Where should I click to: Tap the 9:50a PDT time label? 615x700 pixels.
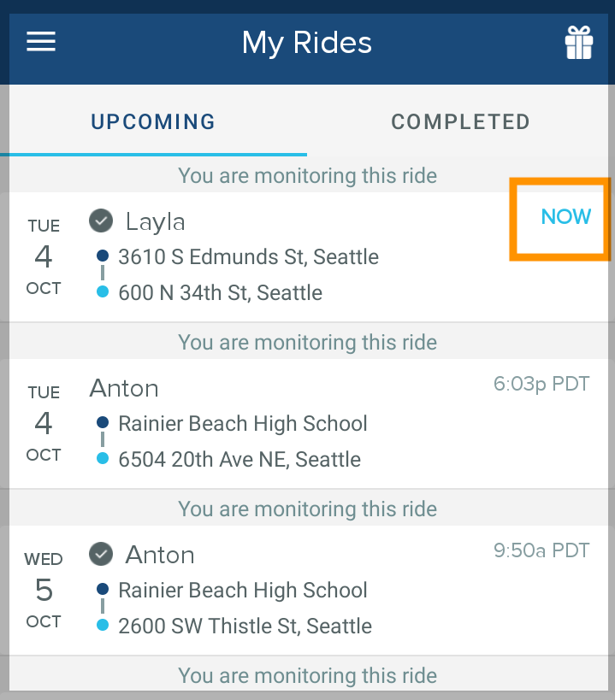541,550
